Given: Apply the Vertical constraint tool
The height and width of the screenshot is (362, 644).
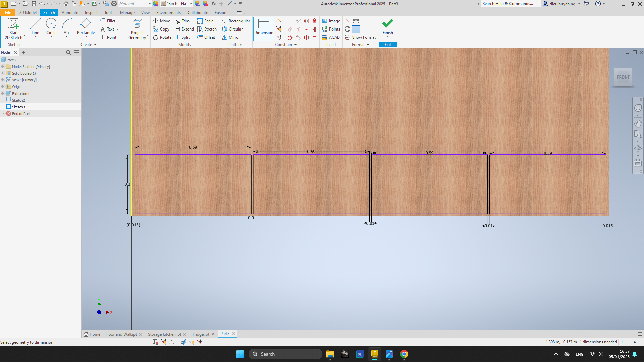Looking at the screenshot, I should click(314, 29).
